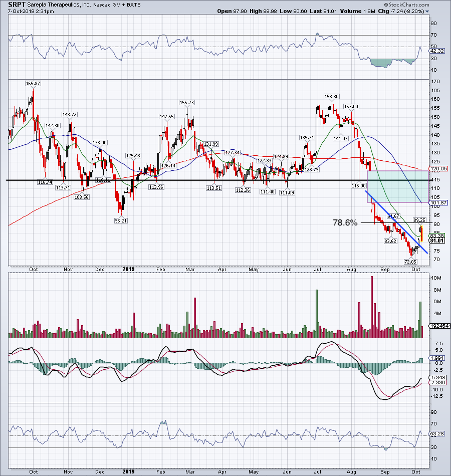The image size is (451, 476).
Task: Open the dropdown arrow beside the Chg value
Action: (x=427, y=12)
